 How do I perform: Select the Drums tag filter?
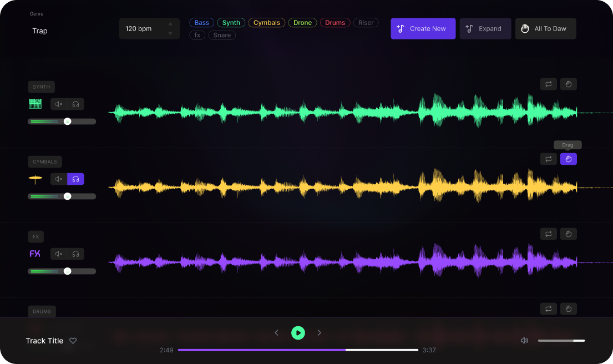click(335, 23)
